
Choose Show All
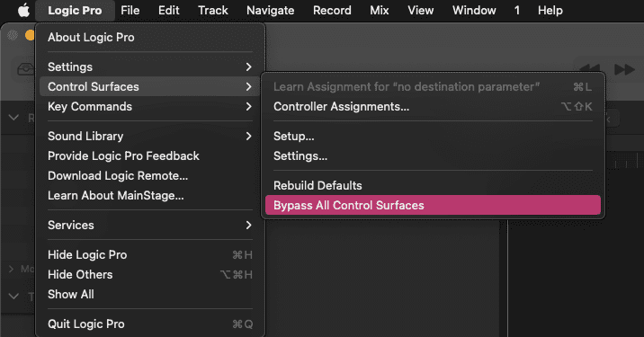click(x=150, y=294)
